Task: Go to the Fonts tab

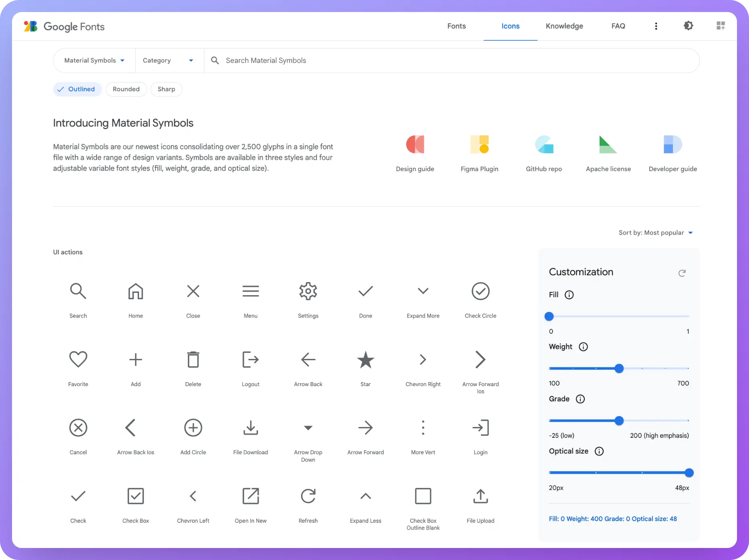Action: (x=456, y=26)
